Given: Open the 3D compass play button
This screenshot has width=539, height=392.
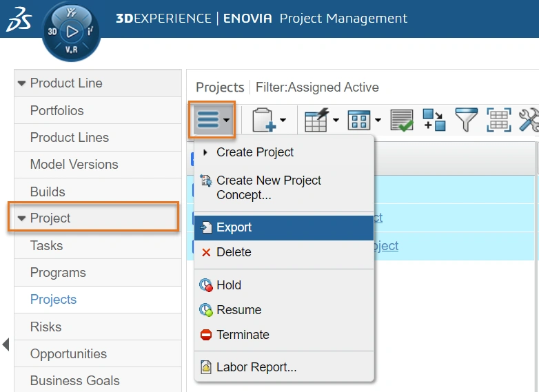Looking at the screenshot, I should point(71,31).
